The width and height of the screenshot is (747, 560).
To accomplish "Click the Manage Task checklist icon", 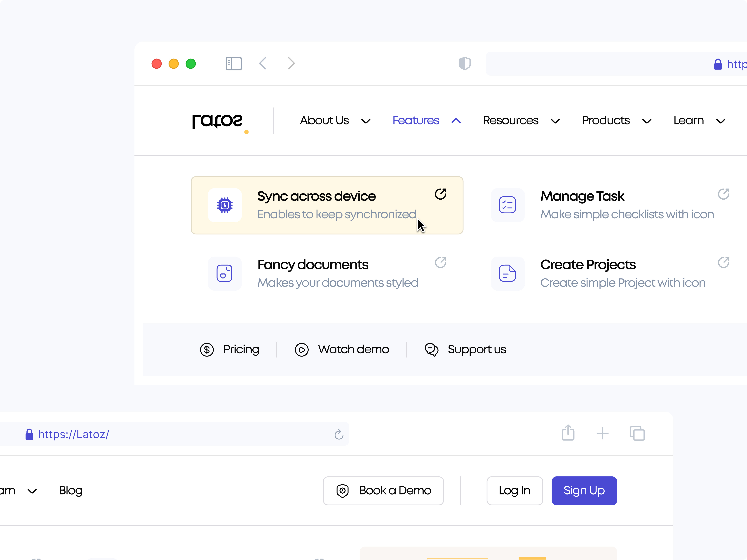I will [507, 205].
